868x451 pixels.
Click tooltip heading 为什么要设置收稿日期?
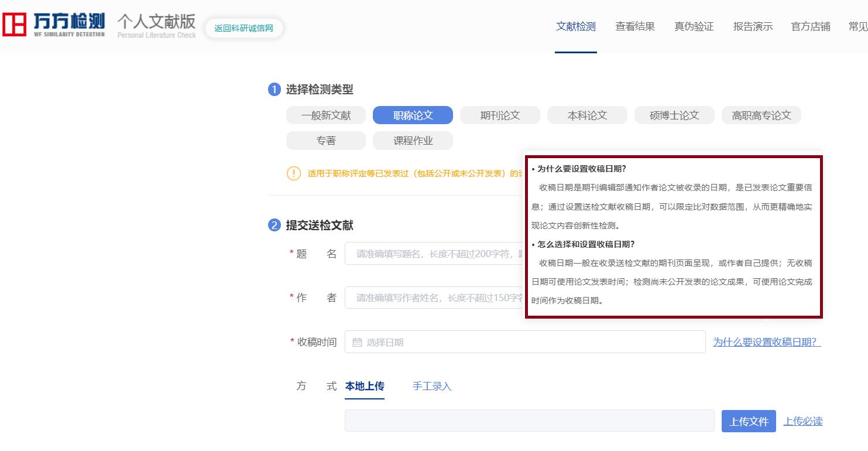[582, 169]
